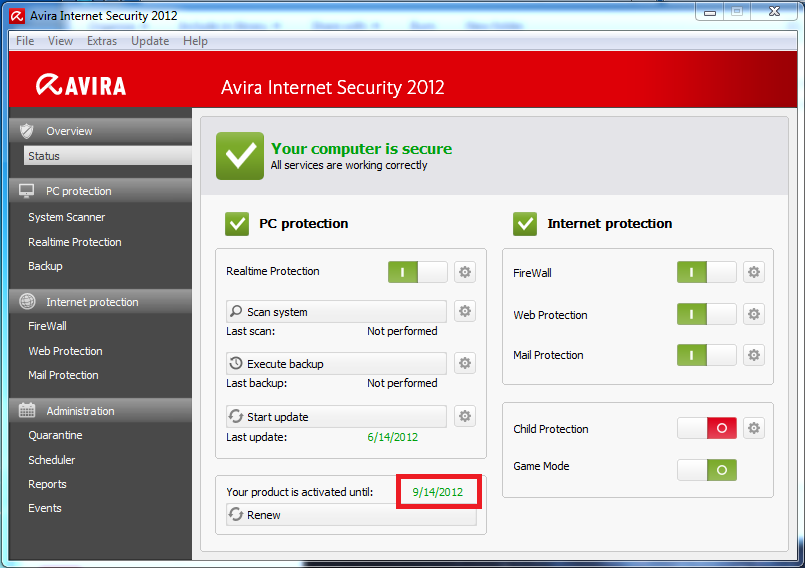Click the large green secure checkmark icon

click(240, 156)
